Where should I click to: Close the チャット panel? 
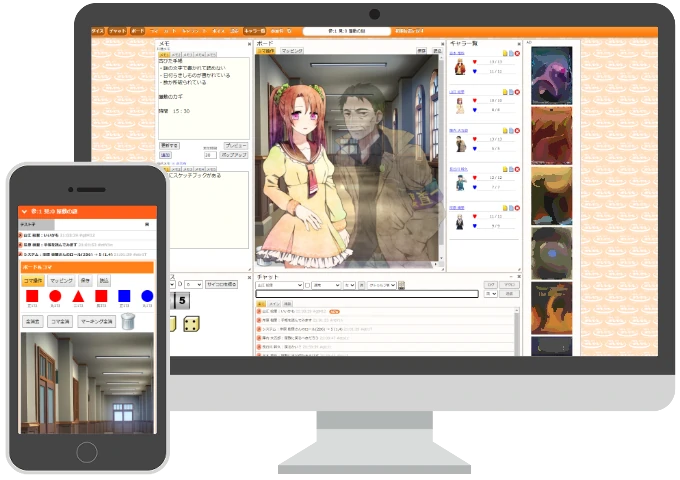click(x=519, y=277)
